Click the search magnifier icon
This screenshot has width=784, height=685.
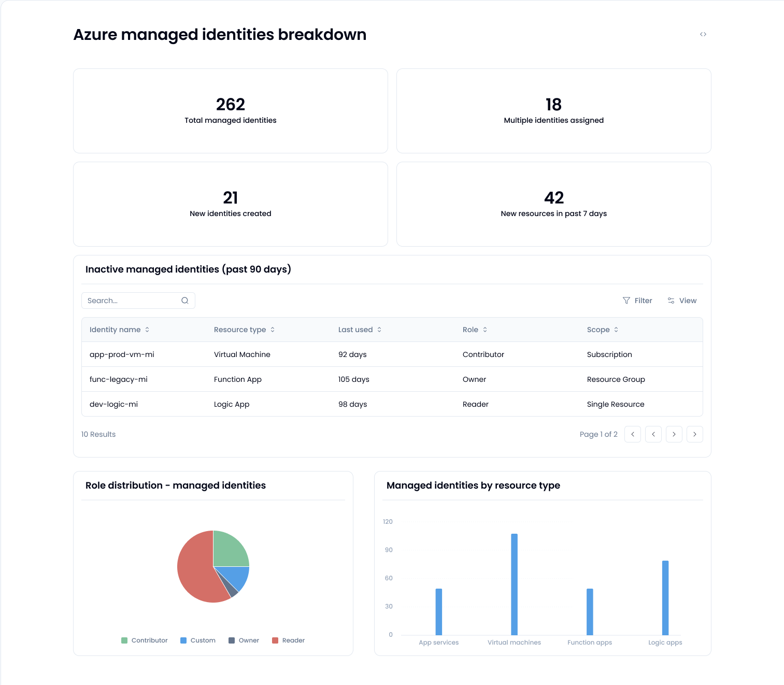point(185,301)
